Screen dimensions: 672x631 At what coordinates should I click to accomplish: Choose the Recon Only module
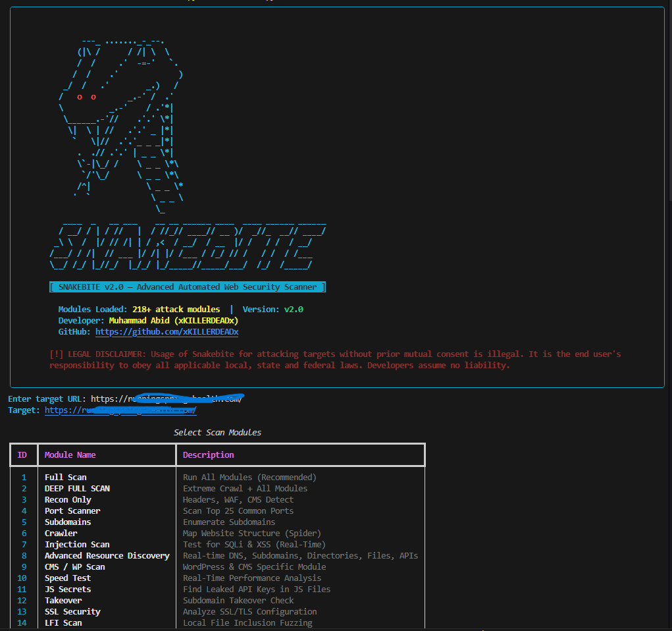click(x=68, y=499)
